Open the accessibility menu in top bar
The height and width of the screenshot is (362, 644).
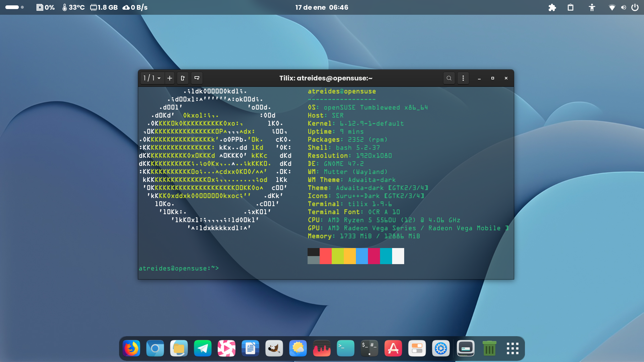pyautogui.click(x=592, y=7)
